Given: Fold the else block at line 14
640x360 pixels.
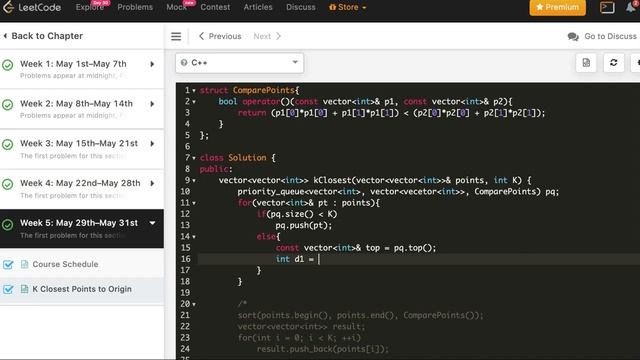Looking at the screenshot, I should (194, 237).
